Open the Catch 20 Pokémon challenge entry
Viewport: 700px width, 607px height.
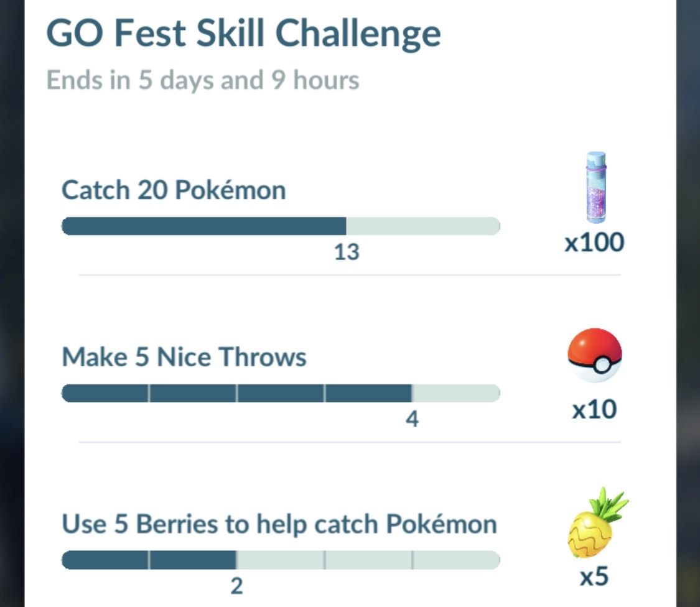(x=174, y=190)
